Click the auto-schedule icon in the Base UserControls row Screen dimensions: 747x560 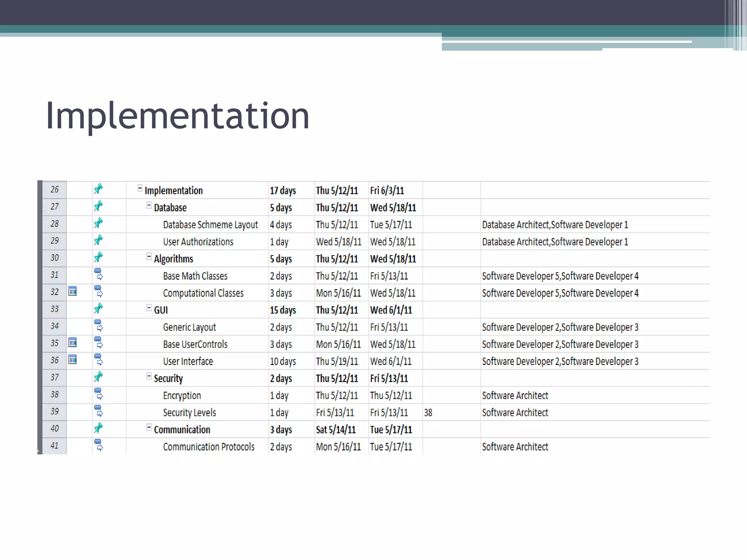(99, 343)
